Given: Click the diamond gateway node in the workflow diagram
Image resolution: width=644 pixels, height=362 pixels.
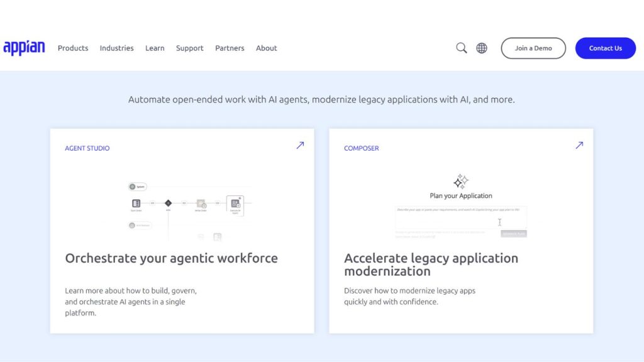Looking at the screenshot, I should point(169,203).
